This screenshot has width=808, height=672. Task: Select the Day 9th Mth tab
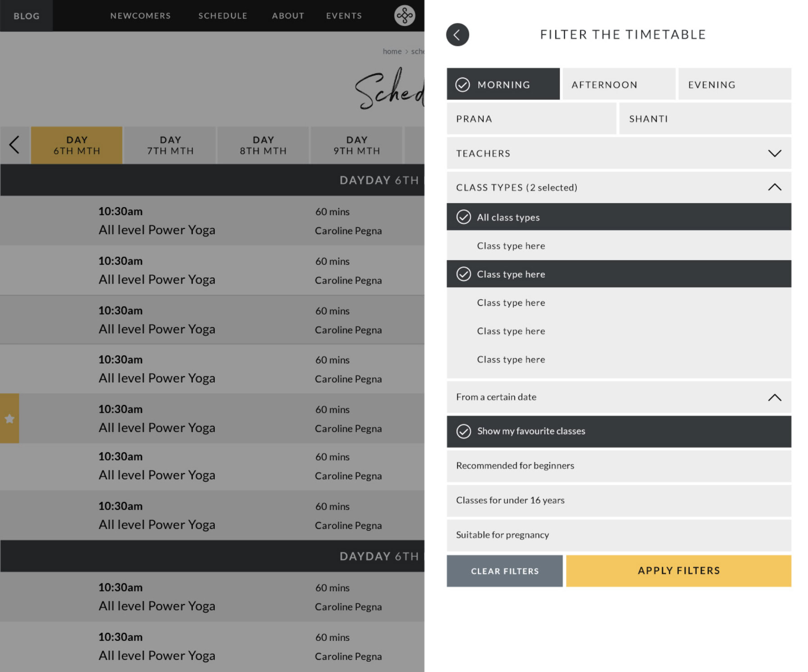[357, 145]
